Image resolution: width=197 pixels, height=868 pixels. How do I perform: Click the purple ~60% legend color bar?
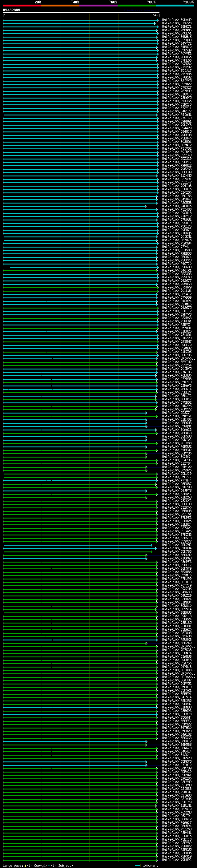tap(98, 6)
